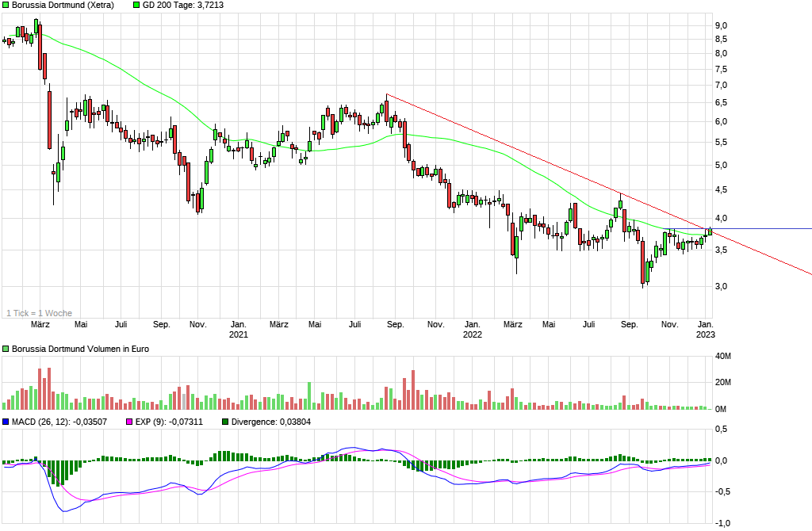812x531 pixels.
Task: Click the 5,5 price axis label
Action: tap(721, 143)
